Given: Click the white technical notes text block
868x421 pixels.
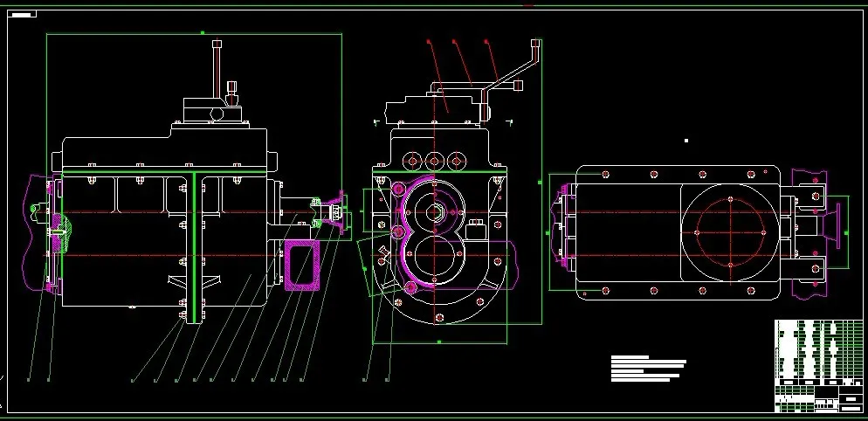Looking at the screenshot, I should pyautogui.click(x=648, y=369).
